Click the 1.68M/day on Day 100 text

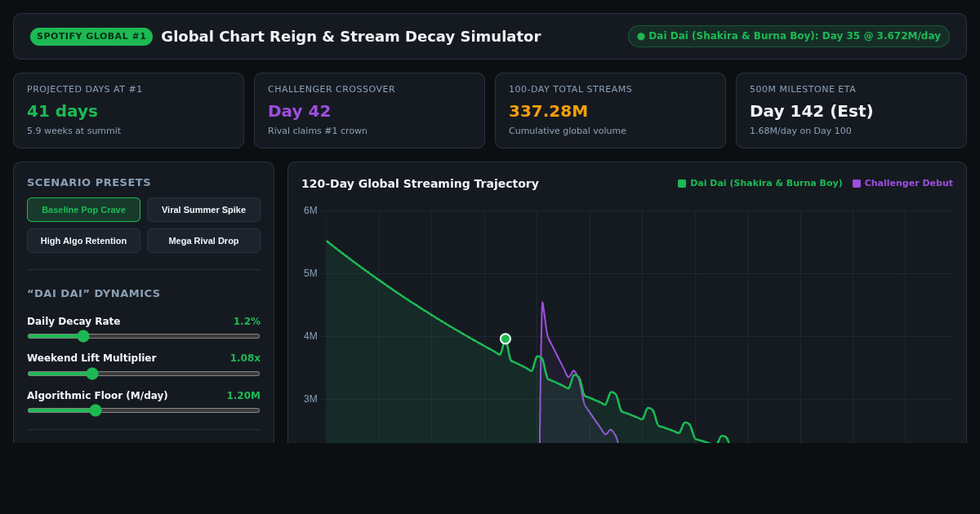(800, 131)
